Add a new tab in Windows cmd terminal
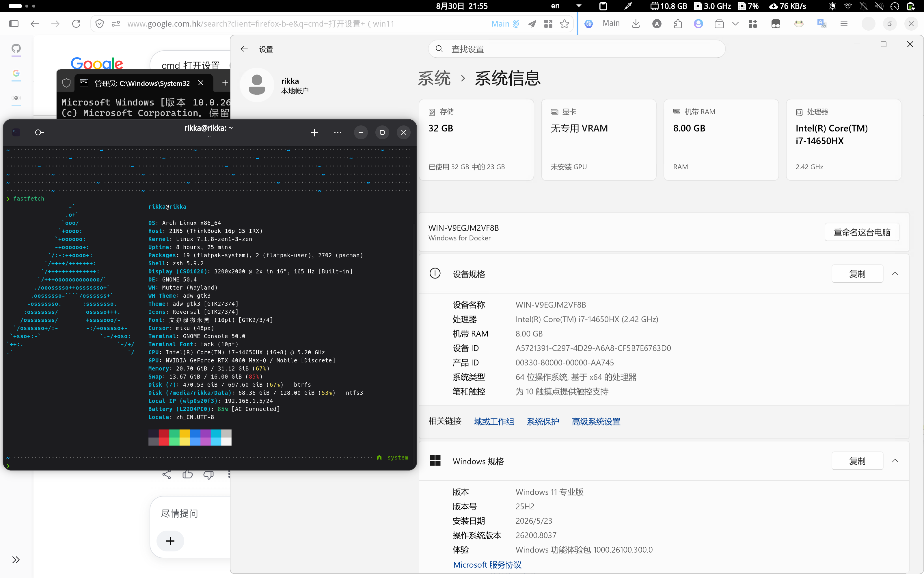924x578 pixels. point(225,83)
